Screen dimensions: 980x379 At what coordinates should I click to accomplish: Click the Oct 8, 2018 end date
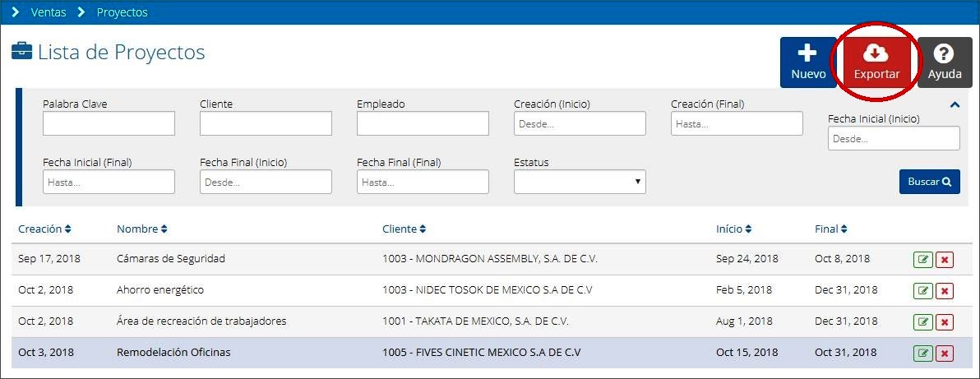pos(843,258)
